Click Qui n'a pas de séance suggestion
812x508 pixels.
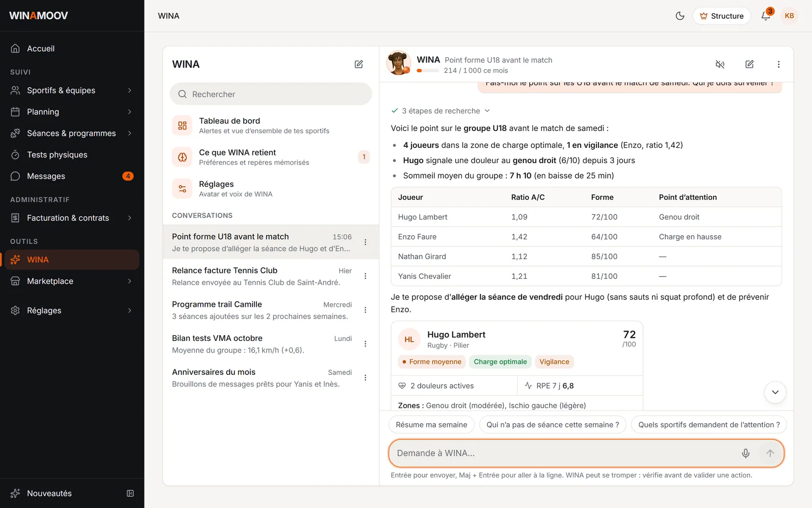click(x=553, y=425)
